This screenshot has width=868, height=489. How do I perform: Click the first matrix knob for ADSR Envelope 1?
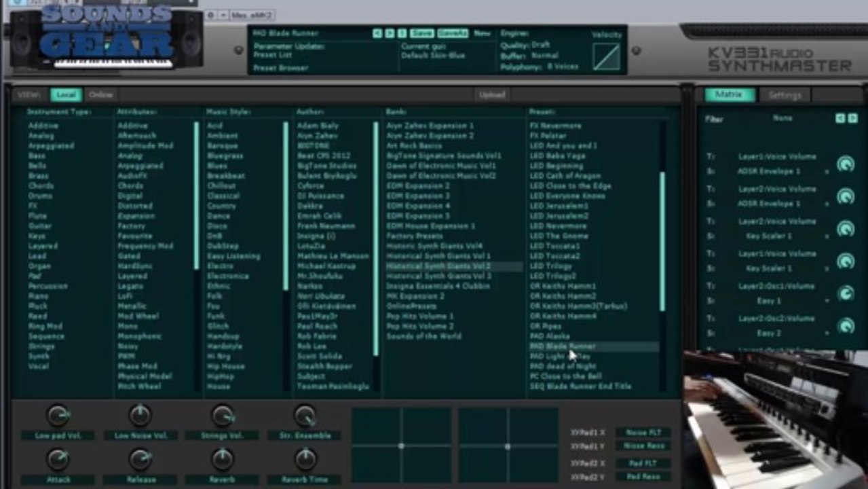tap(846, 164)
